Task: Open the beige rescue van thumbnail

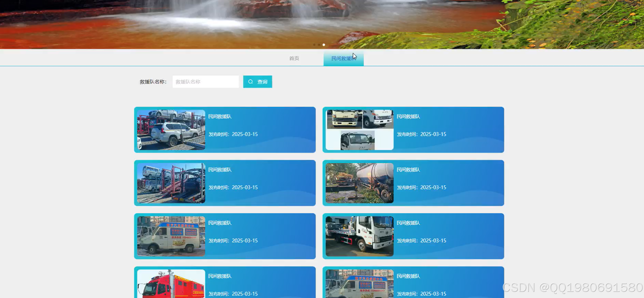Action: [171, 236]
